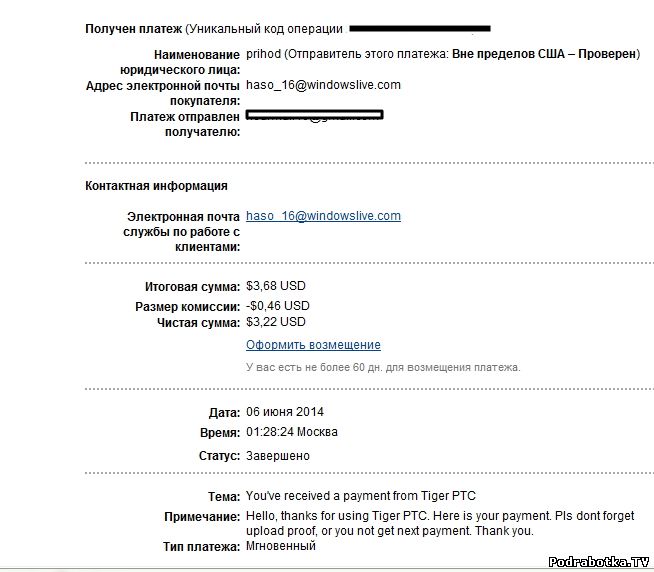
Task: Click the Контактная информация section heading
Action: (x=156, y=186)
